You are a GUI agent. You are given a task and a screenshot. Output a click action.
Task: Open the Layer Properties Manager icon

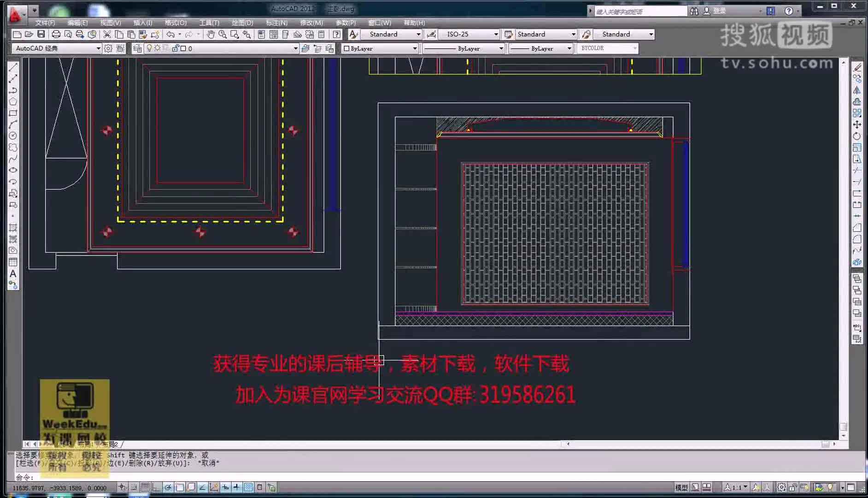pos(137,48)
